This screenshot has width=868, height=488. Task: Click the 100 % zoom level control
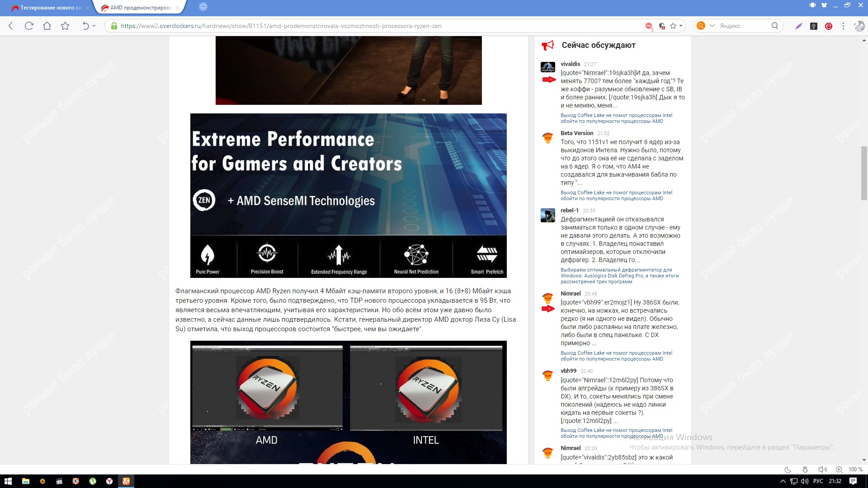(x=855, y=469)
